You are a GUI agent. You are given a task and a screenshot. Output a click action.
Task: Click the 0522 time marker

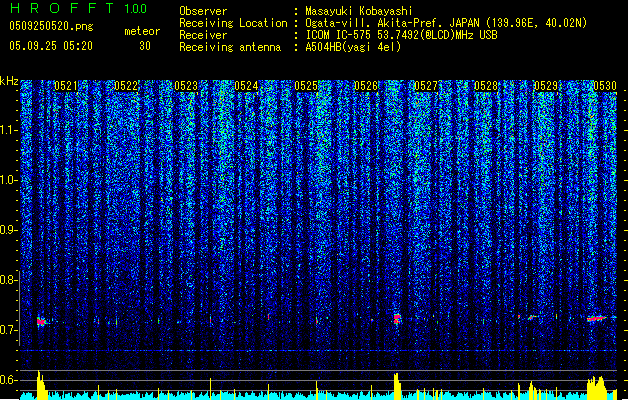(126, 86)
